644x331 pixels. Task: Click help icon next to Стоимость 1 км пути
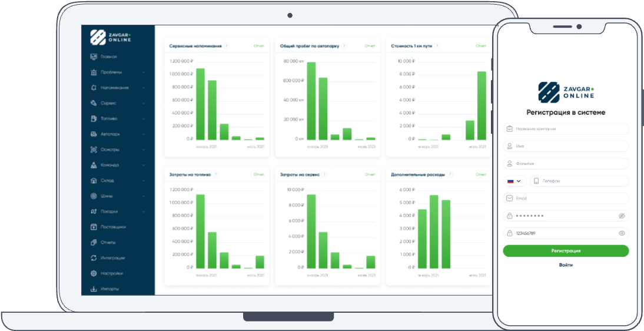(x=437, y=46)
